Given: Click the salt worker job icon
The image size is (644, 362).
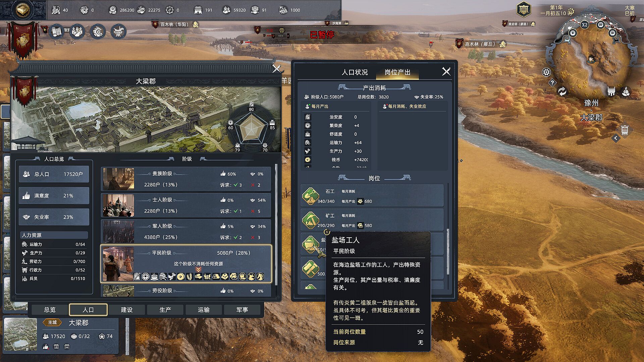Looking at the screenshot, I should coord(310,244).
